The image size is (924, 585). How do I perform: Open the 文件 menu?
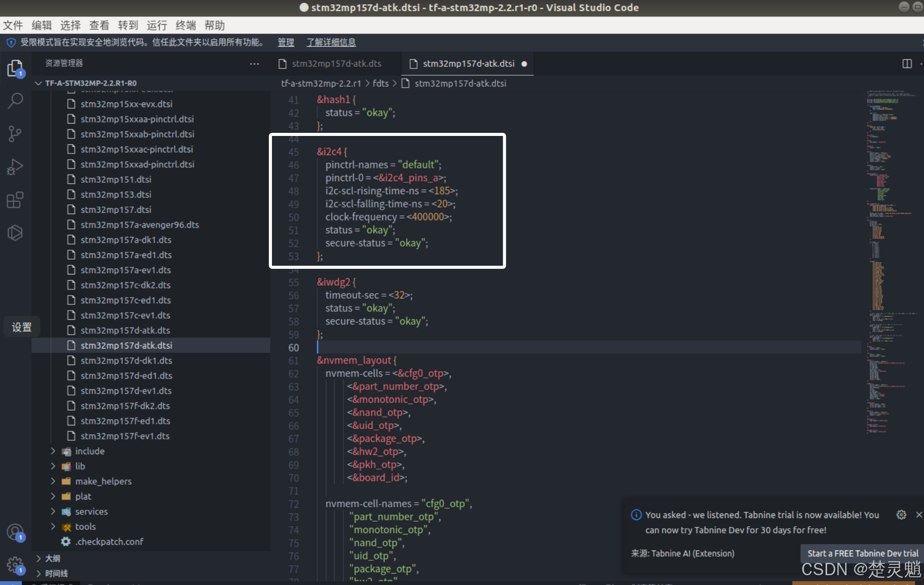pos(13,25)
